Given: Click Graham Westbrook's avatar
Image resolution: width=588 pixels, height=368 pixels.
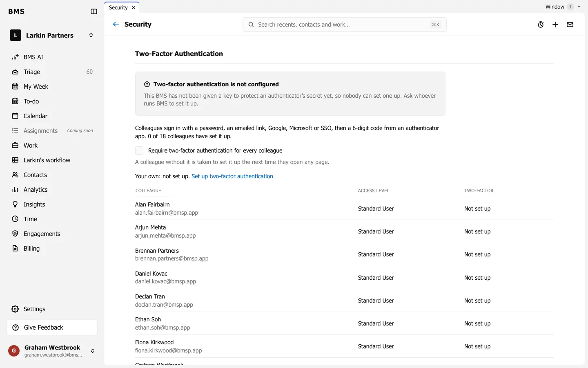Looking at the screenshot, I should [x=14, y=351].
